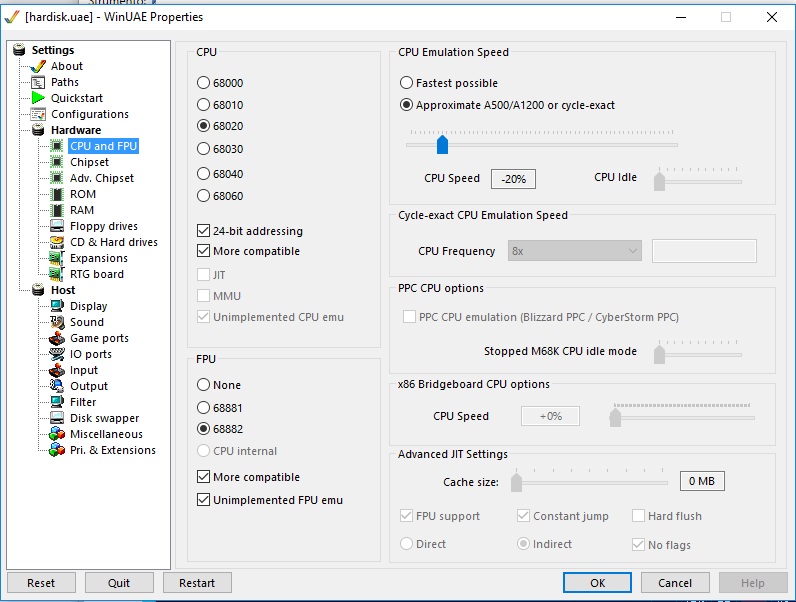This screenshot has height=602, width=796.
Task: Click the IO ports icon
Action: click(57, 354)
